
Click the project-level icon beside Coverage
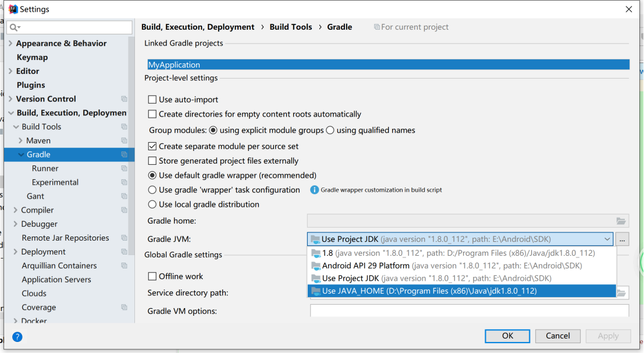[x=124, y=308]
